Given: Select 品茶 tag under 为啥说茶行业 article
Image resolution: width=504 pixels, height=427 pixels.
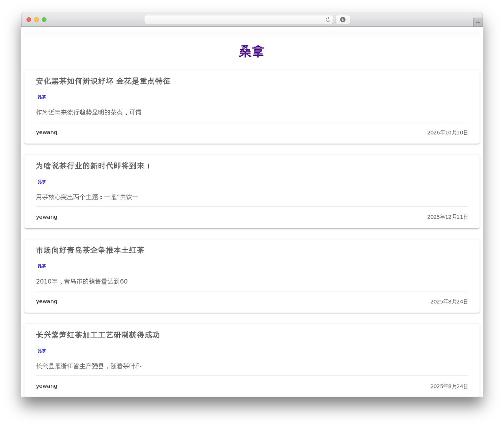Looking at the screenshot, I should pyautogui.click(x=42, y=182).
